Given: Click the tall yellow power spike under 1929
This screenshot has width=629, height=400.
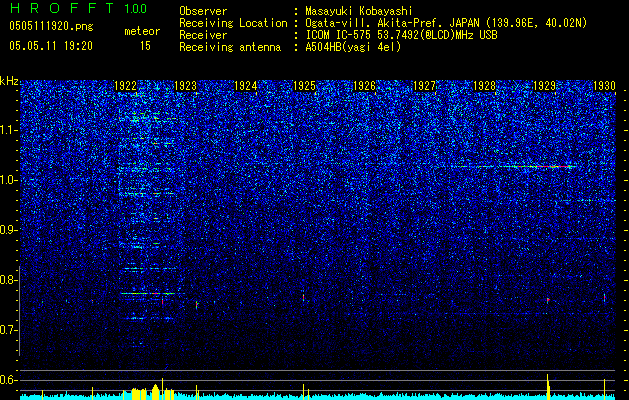Looking at the screenshot, I should coord(548,386).
